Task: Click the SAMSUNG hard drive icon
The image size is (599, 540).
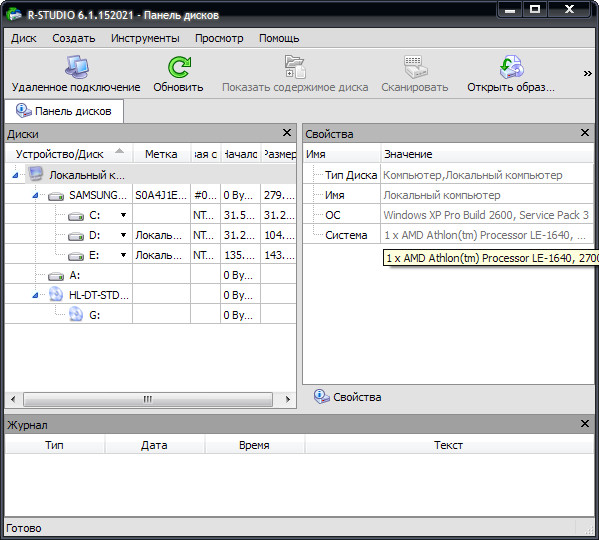Action: pos(56,196)
